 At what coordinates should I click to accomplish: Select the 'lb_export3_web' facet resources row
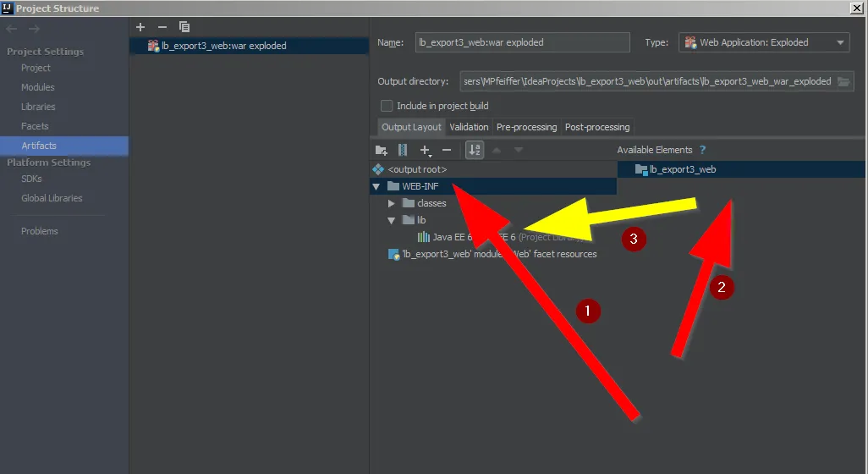pos(493,254)
